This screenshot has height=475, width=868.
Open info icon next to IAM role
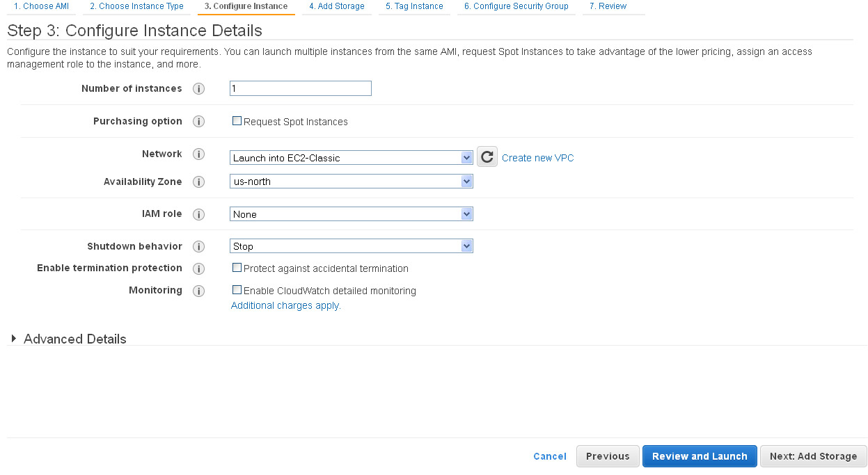[198, 214]
